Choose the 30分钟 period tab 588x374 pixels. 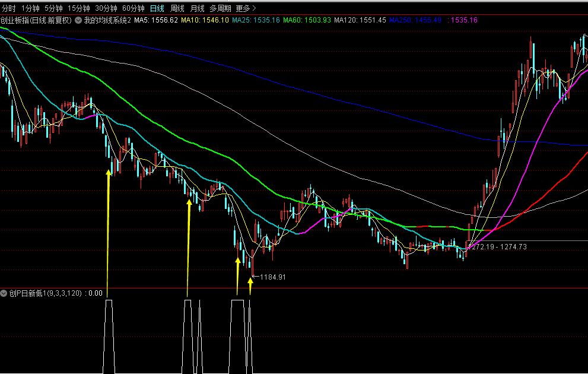coord(106,8)
